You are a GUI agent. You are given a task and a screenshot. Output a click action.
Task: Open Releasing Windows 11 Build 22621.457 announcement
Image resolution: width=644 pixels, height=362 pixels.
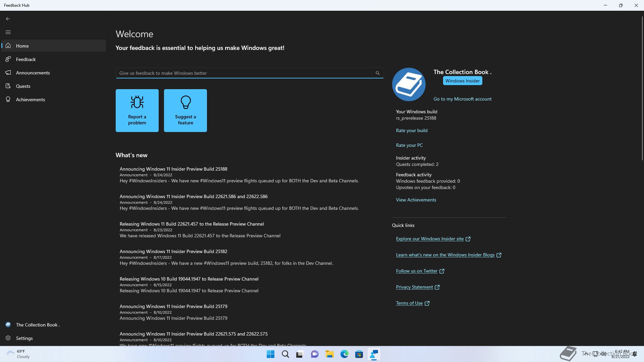tap(250, 230)
